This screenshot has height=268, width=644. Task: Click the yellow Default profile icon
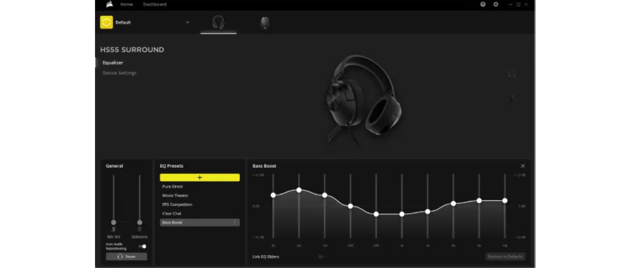[x=106, y=23]
